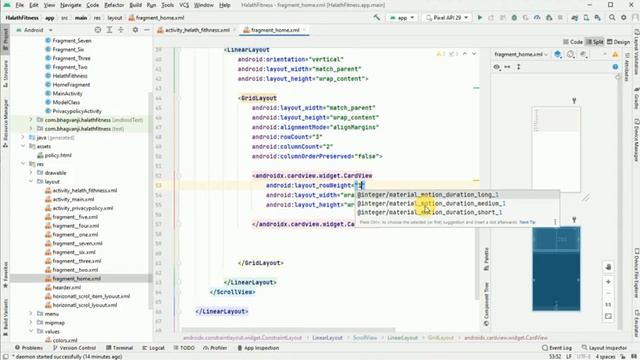
Task: Click the blue info icon in preview
Action: click(615, 67)
